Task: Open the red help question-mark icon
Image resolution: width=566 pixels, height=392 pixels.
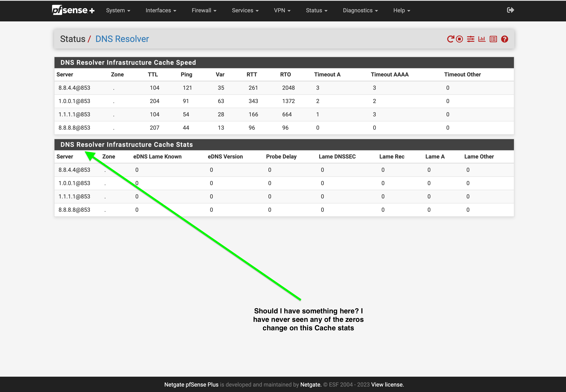Action: tap(504, 39)
